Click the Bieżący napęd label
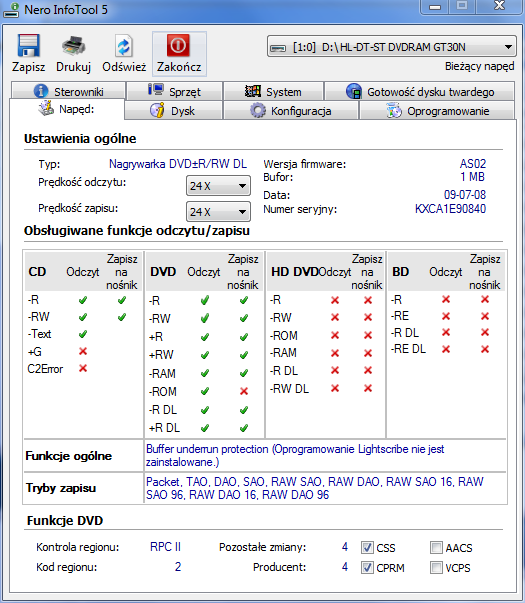 (479, 67)
